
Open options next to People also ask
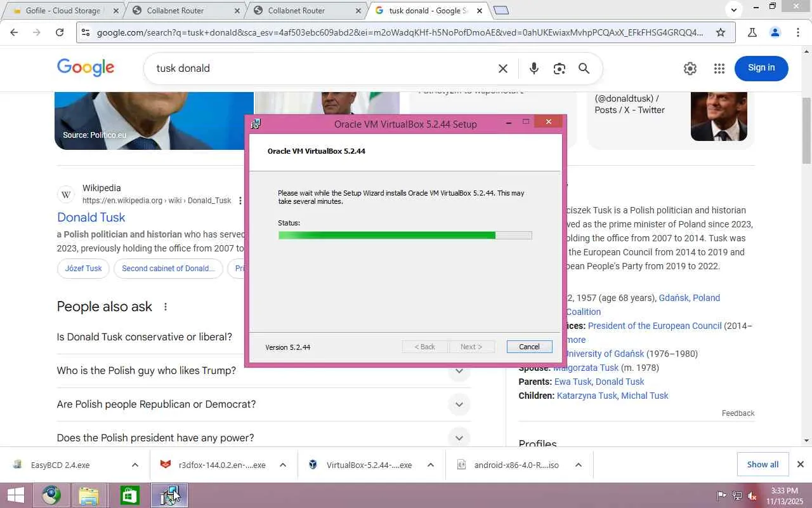[166, 307]
